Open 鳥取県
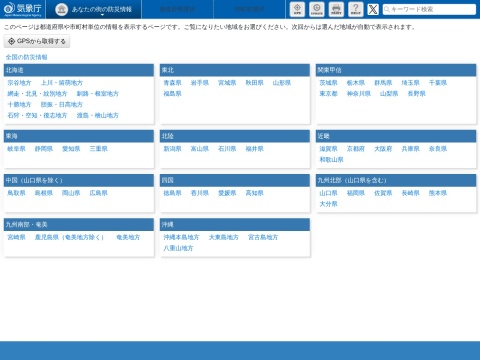 (16, 193)
